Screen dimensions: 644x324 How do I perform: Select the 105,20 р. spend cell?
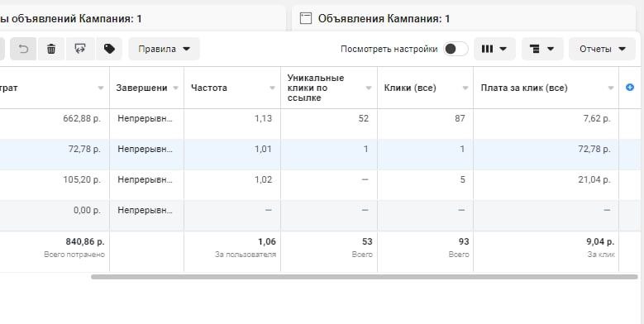pos(82,179)
